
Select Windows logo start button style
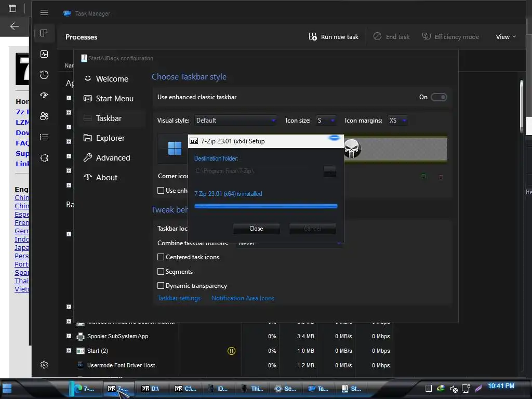point(175,148)
